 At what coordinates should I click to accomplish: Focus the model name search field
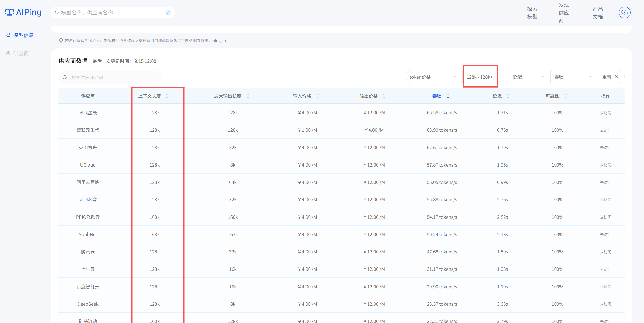113,12
